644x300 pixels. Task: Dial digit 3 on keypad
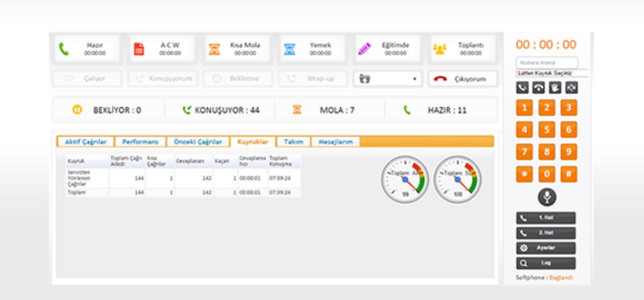(569, 108)
